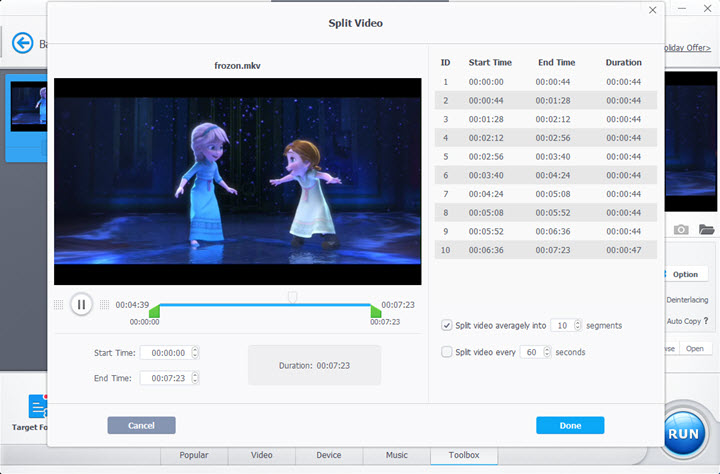Enable Split video every seconds option
The image size is (720, 474).
[446, 352]
